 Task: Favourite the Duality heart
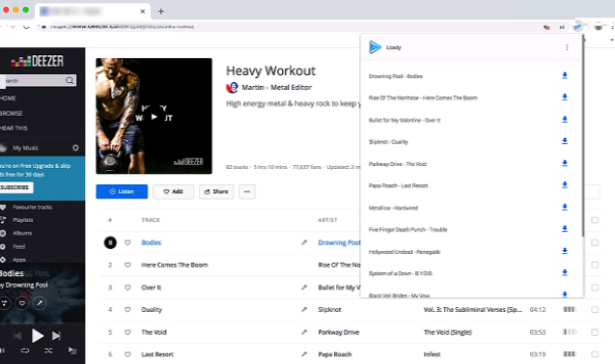127,310
